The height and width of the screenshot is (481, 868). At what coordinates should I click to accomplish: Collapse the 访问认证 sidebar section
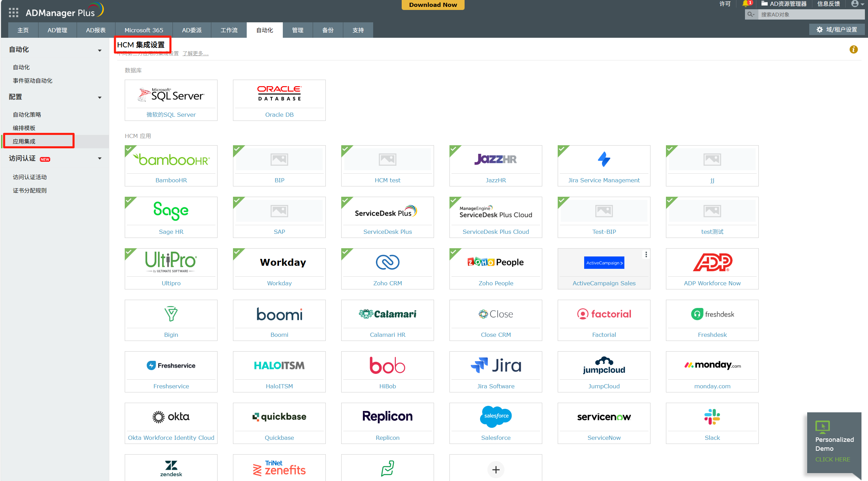pyautogui.click(x=100, y=158)
